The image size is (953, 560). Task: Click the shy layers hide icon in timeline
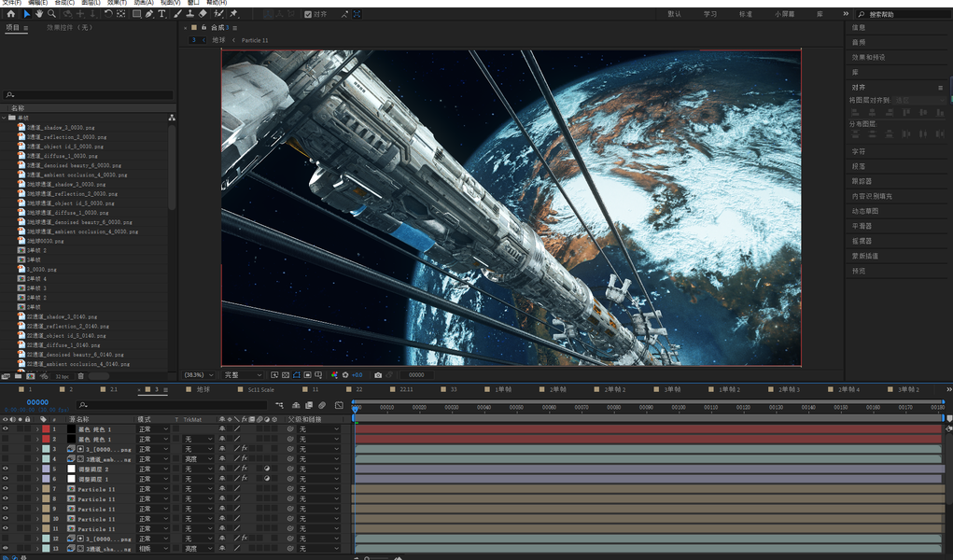click(296, 405)
